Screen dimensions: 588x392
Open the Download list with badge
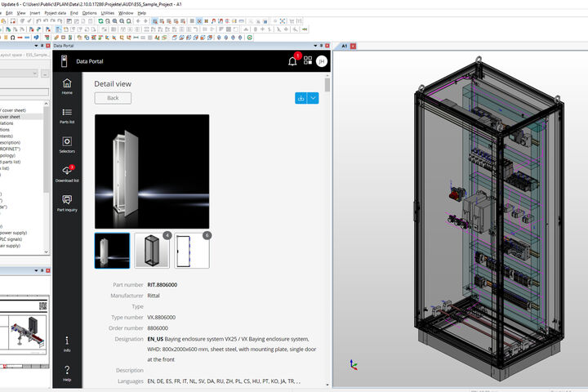67,173
